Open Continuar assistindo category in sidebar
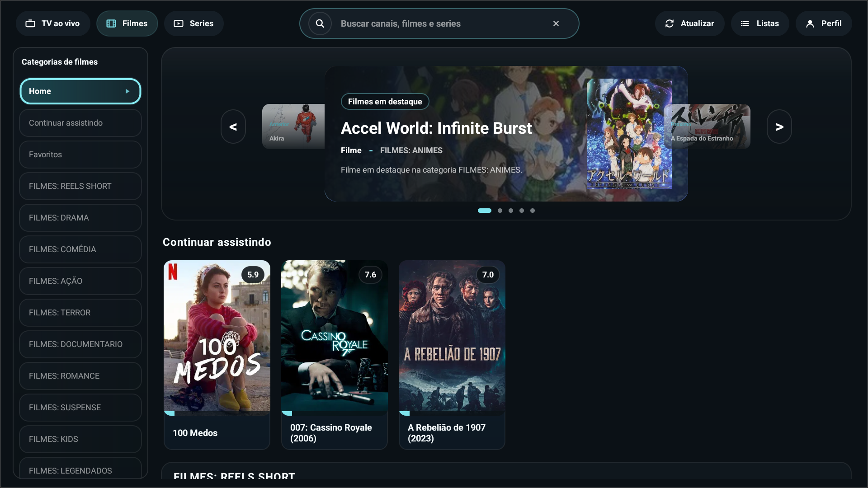The width and height of the screenshot is (868, 488). click(x=80, y=123)
